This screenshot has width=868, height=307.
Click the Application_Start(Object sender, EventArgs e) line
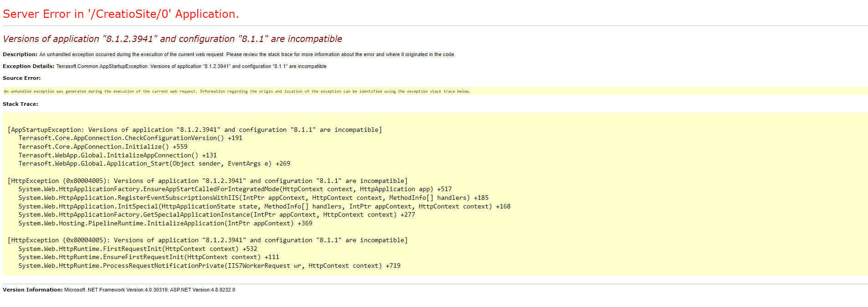coord(154,164)
